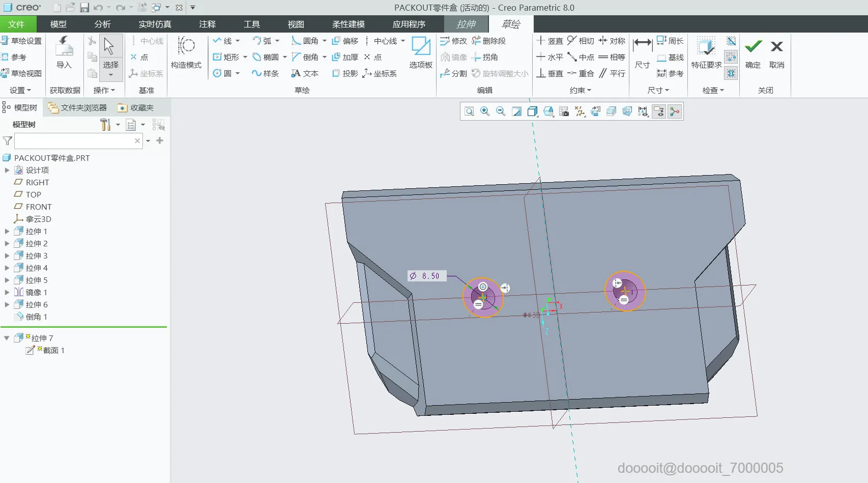This screenshot has height=483, width=868.
Task: Switch to the 模型 ribbon tab
Action: click(x=59, y=24)
